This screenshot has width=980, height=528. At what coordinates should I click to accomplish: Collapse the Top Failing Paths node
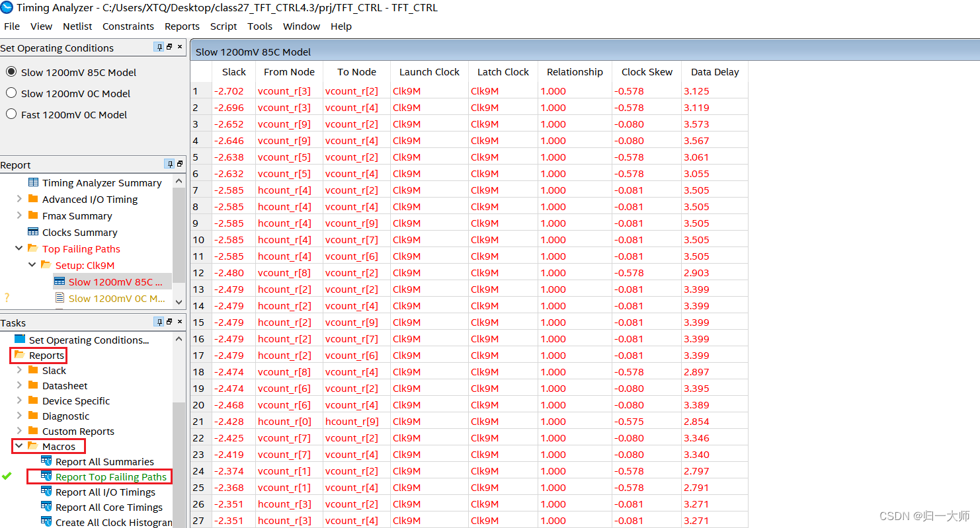(19, 248)
